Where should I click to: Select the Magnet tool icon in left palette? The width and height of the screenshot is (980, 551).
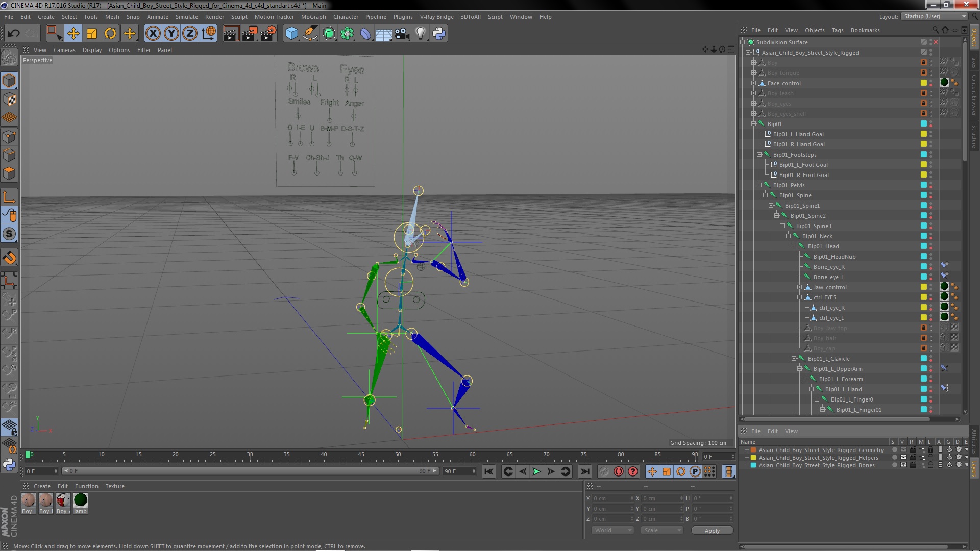click(x=9, y=258)
